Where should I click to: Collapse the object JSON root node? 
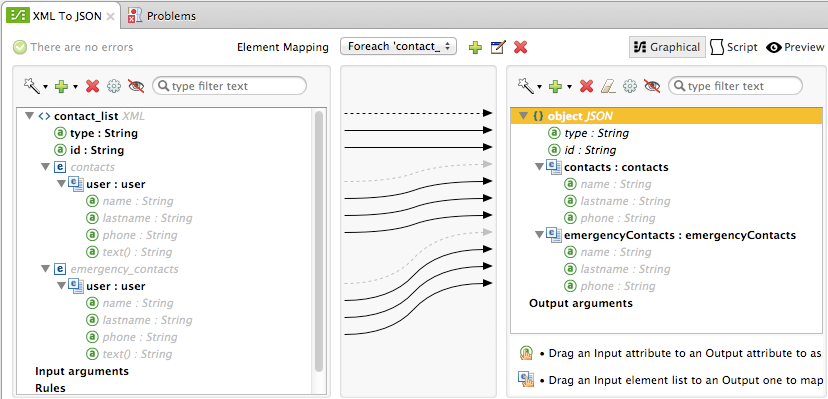click(523, 116)
